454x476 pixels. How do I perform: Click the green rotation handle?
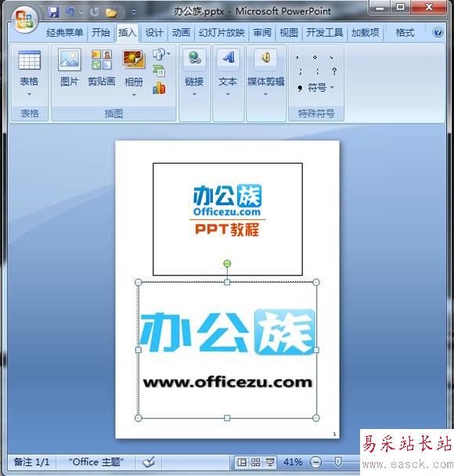(227, 264)
